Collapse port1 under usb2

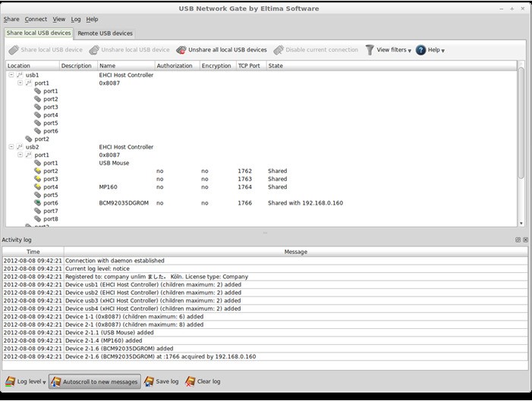pos(20,155)
